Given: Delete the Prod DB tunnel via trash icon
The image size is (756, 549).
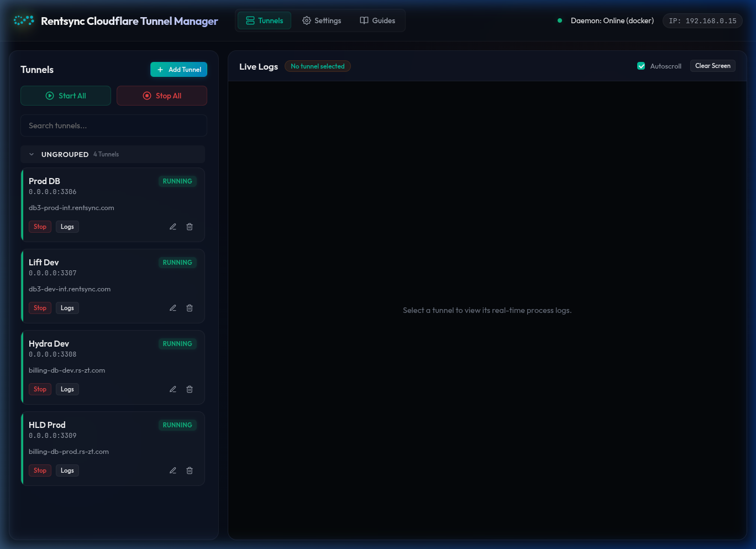Looking at the screenshot, I should pyautogui.click(x=190, y=227).
